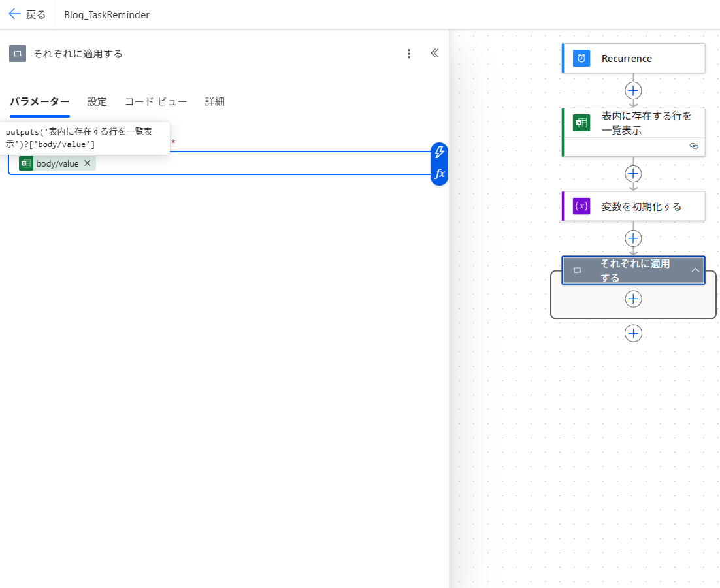Select the パラメーター tab
The height and width of the screenshot is (588, 720).
[39, 101]
